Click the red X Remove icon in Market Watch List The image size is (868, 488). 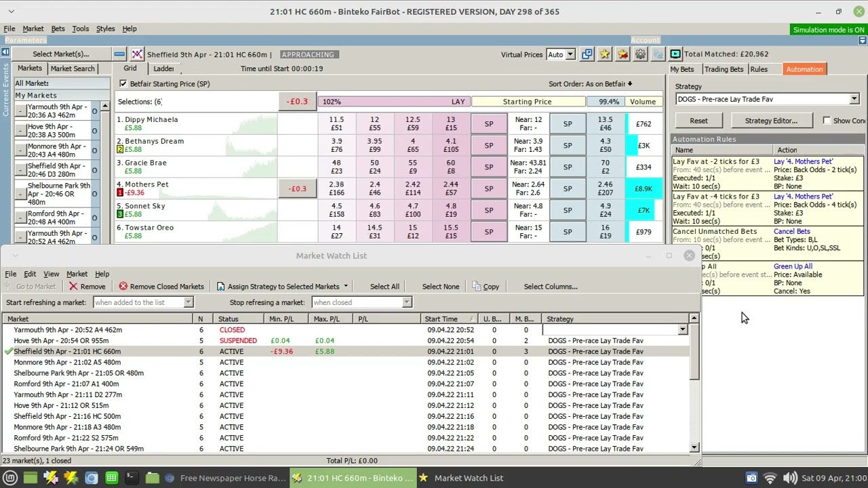coord(73,287)
